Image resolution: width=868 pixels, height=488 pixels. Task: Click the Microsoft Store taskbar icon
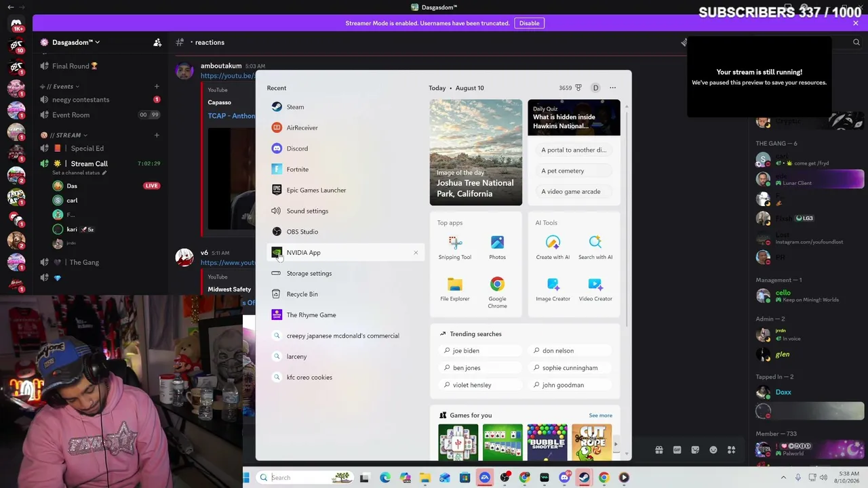(x=465, y=478)
